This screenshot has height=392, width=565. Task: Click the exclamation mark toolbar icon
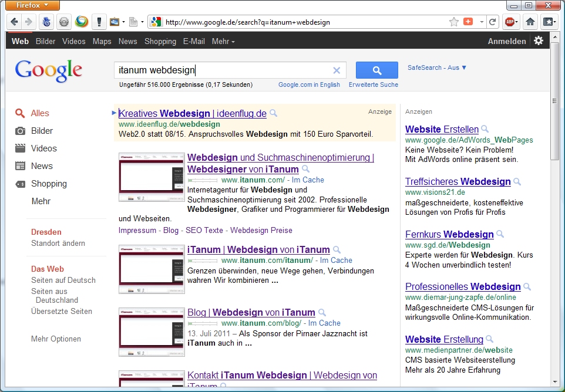click(x=99, y=22)
